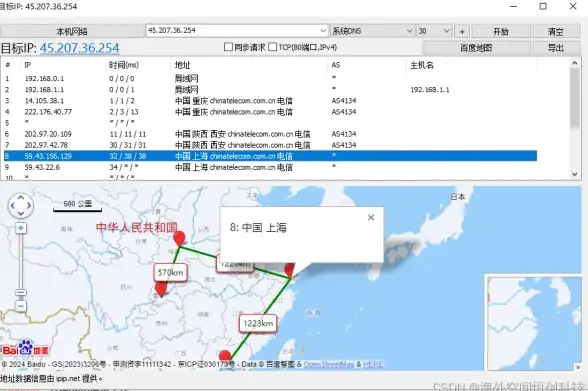The image size is (588, 391).
Task: Zoom out the map with minus button
Action: point(21,306)
